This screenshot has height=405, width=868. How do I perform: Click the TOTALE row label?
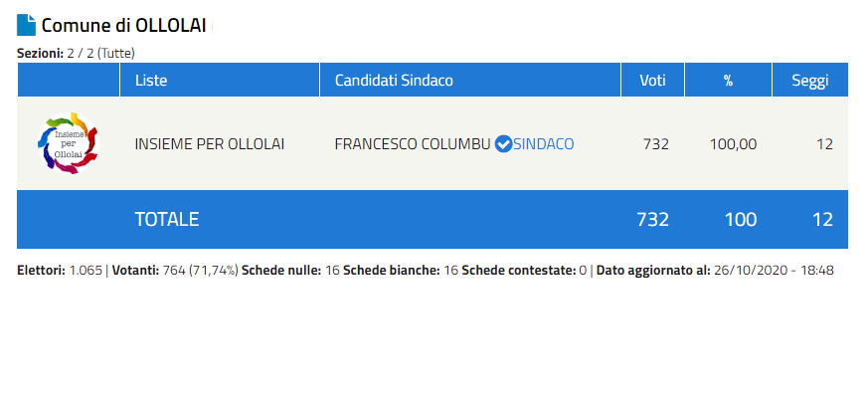click(x=167, y=219)
